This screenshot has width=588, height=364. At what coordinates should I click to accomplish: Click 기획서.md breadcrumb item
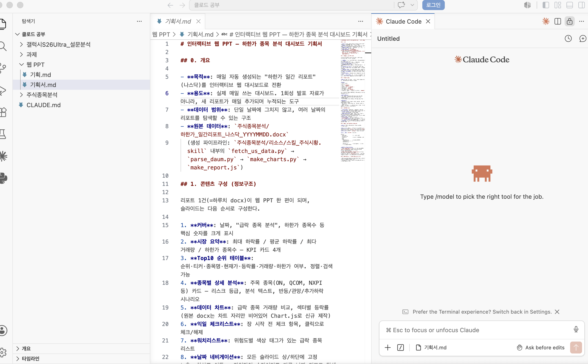coord(200,34)
